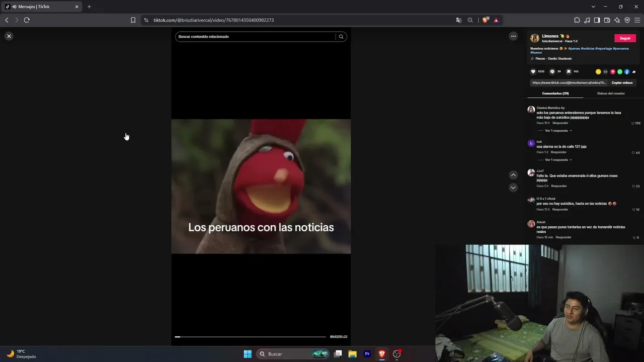Like the video with the heart icon

pyautogui.click(x=533, y=71)
